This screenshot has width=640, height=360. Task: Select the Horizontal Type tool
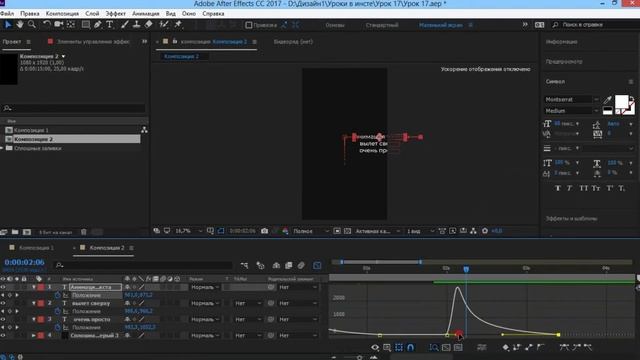109,24
